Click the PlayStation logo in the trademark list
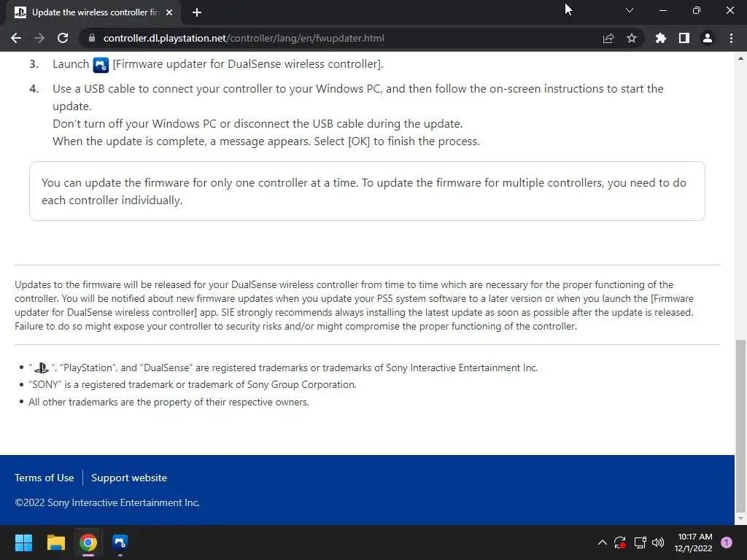Image resolution: width=747 pixels, height=560 pixels. coord(42,367)
